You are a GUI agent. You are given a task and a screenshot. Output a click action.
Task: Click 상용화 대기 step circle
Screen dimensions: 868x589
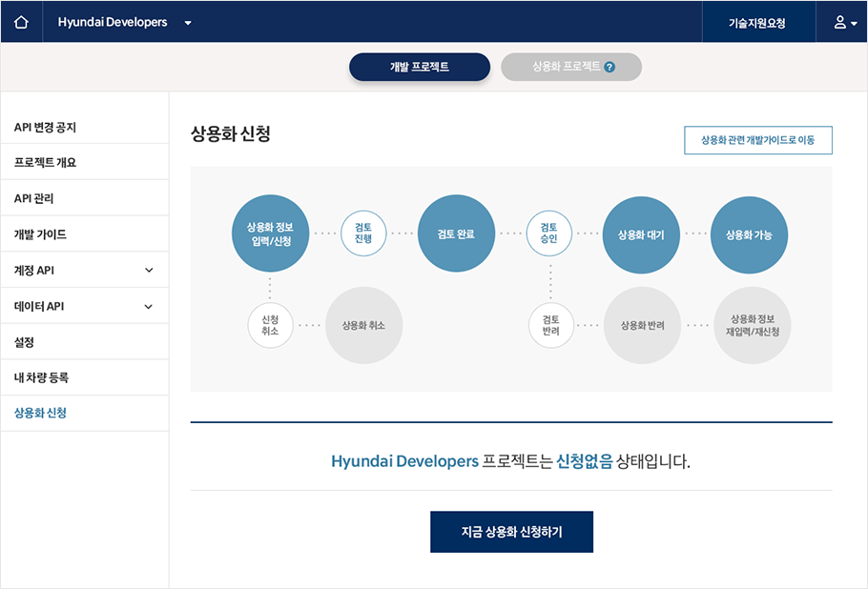641,235
